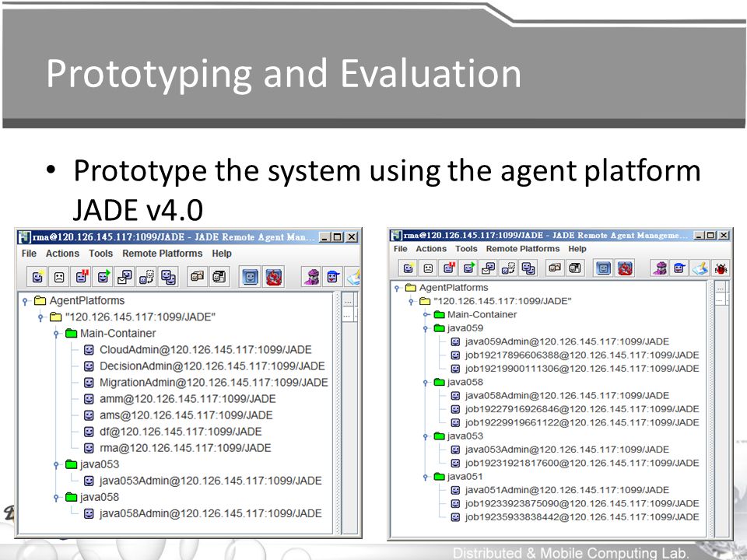Select job19231921817600 agent row

[x=575, y=463]
